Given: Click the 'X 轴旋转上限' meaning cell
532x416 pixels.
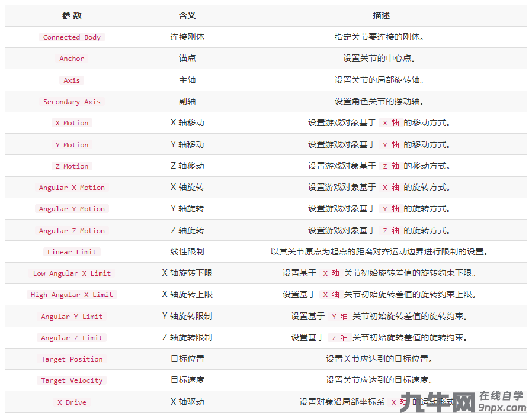Looking at the screenshot, I should point(187,294).
